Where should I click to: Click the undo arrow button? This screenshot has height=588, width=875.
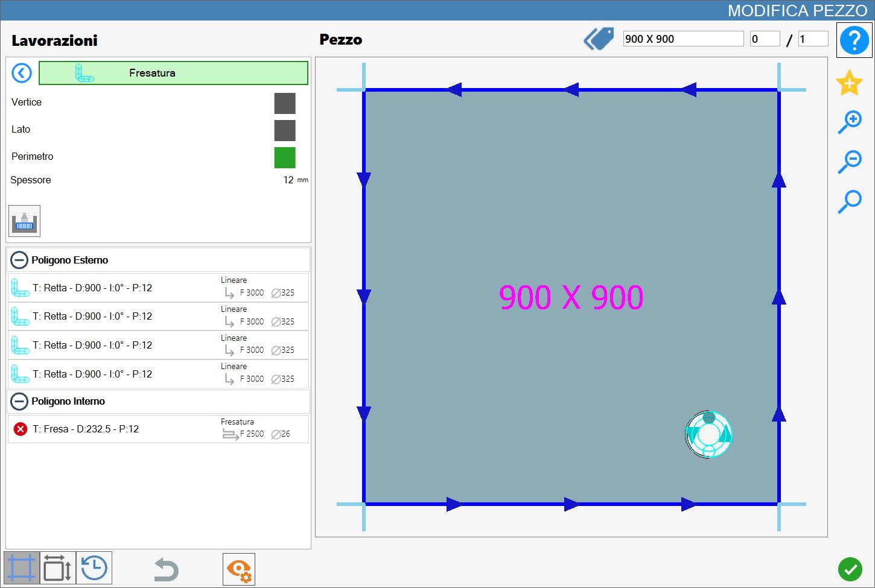point(165,570)
